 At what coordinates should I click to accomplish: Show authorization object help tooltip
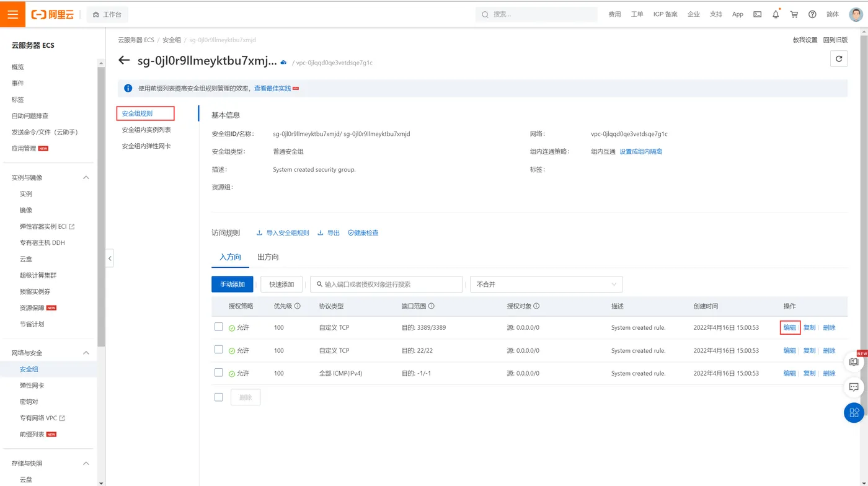[x=536, y=306]
